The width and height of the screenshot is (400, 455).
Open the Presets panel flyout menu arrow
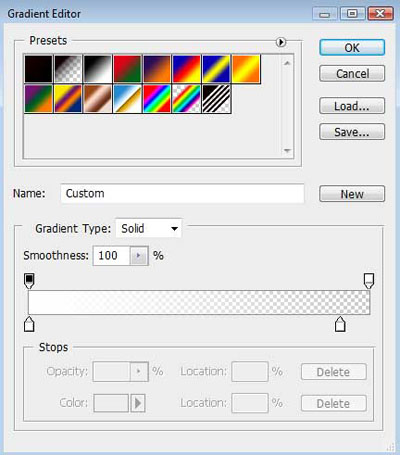point(281,42)
